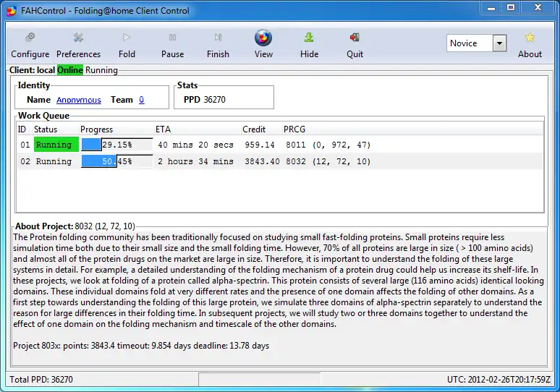Click the Finish toolbar icon
The height and width of the screenshot is (392, 560).
pyautogui.click(x=218, y=38)
